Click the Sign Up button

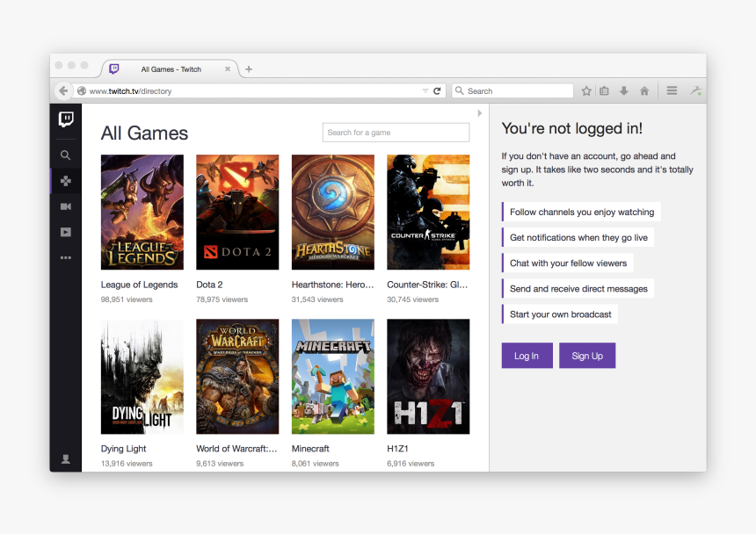pyautogui.click(x=587, y=356)
